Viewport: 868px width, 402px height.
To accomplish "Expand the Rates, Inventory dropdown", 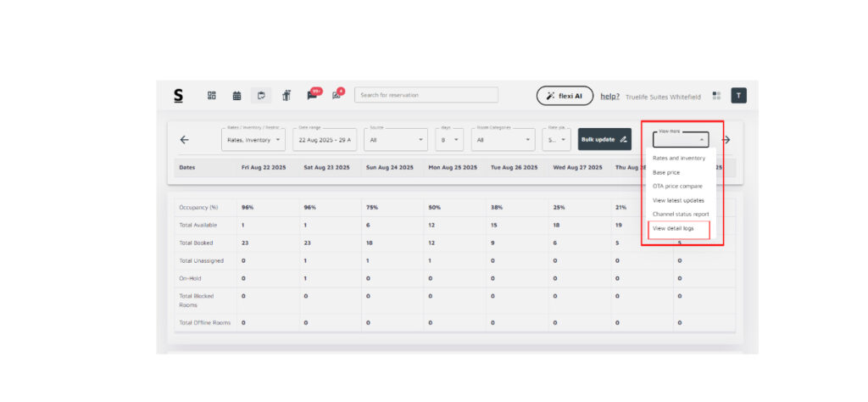I will [253, 140].
